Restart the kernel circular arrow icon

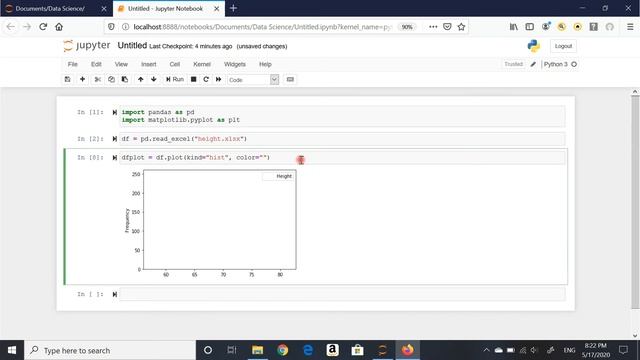point(206,79)
